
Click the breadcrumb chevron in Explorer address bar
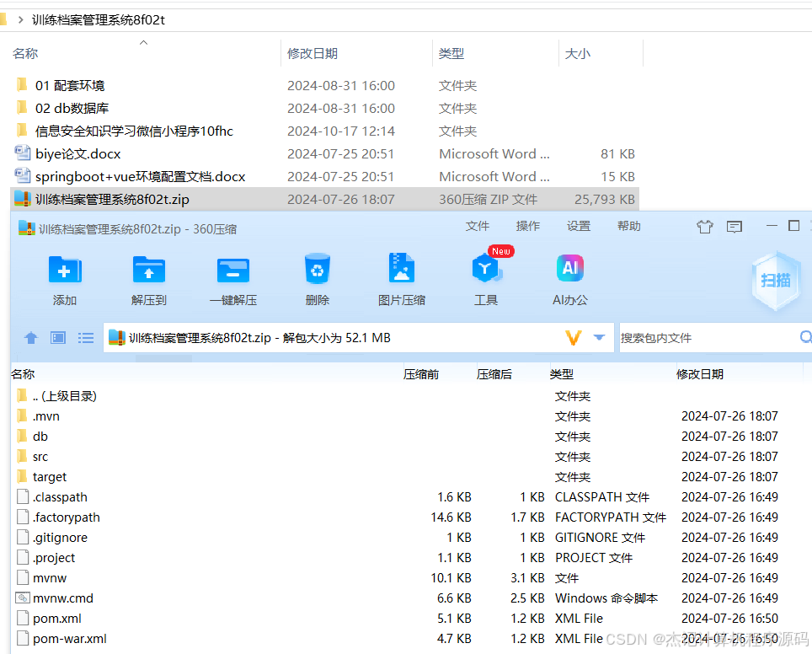[x=20, y=19]
